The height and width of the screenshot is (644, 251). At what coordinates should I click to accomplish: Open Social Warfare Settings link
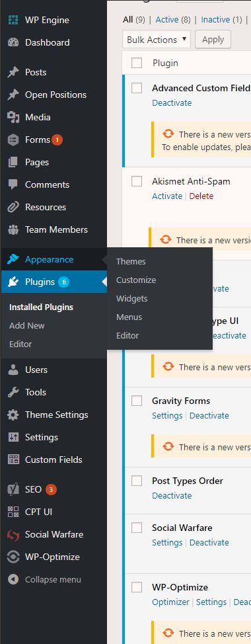(167, 543)
